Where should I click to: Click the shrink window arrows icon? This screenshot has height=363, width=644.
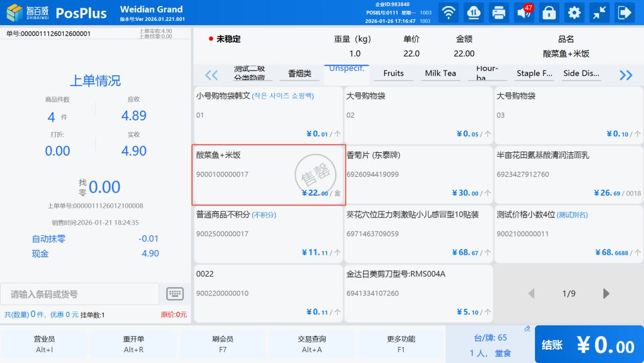coord(599,13)
